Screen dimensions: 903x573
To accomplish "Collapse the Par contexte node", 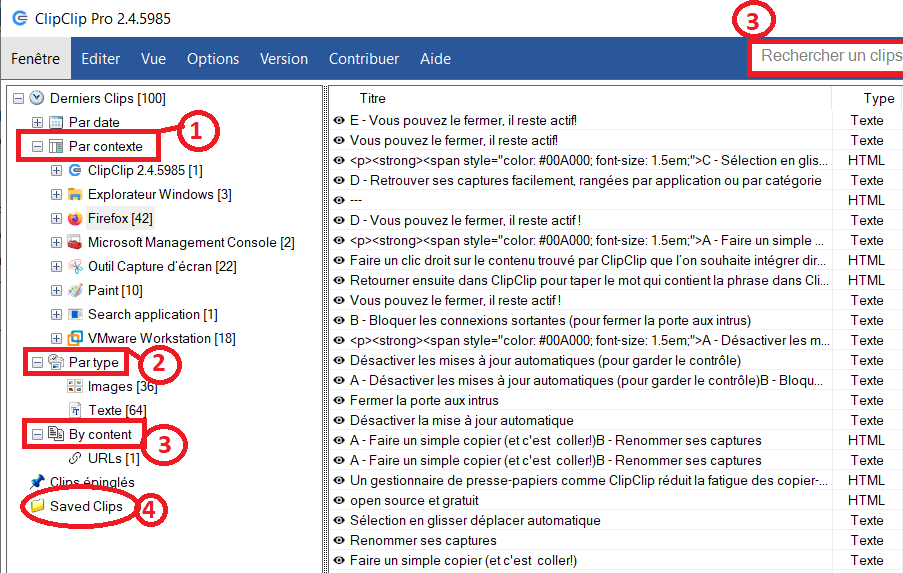I will [x=38, y=146].
